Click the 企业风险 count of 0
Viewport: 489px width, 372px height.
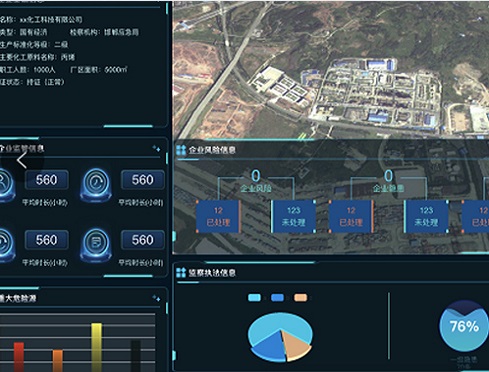(x=256, y=176)
